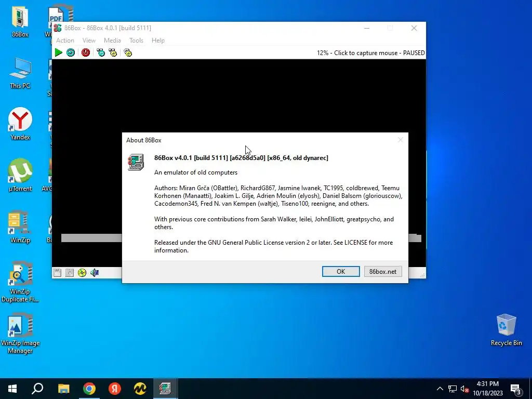Select the Yandex browser desktop shortcut

pos(20,124)
